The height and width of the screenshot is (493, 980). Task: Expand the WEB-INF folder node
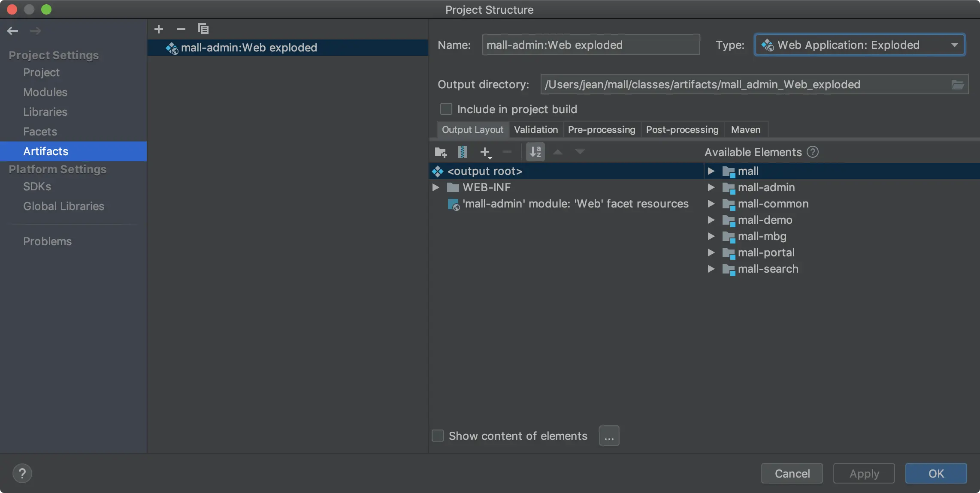click(436, 187)
